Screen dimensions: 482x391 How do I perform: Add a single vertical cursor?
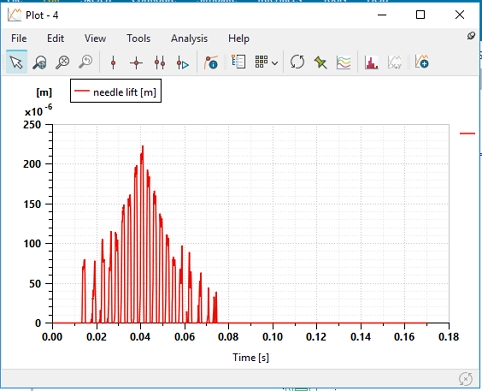click(113, 62)
